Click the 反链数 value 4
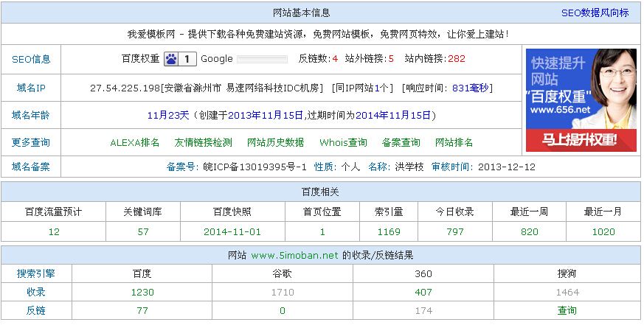 coord(335,59)
